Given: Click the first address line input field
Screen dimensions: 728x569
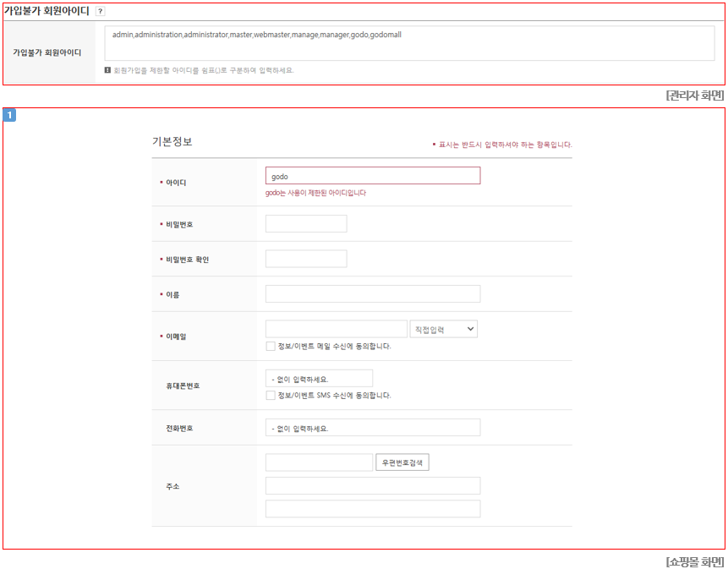Looking at the screenshot, I should tap(373, 485).
